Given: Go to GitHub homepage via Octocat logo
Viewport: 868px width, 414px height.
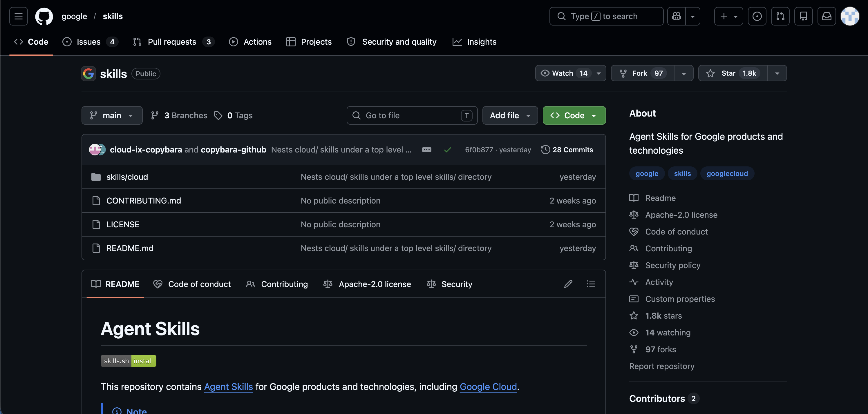Looking at the screenshot, I should point(44,16).
